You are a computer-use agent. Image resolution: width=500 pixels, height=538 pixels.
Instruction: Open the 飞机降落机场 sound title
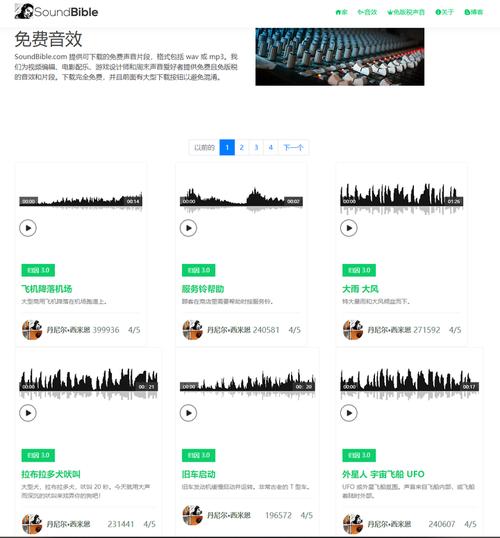point(47,289)
